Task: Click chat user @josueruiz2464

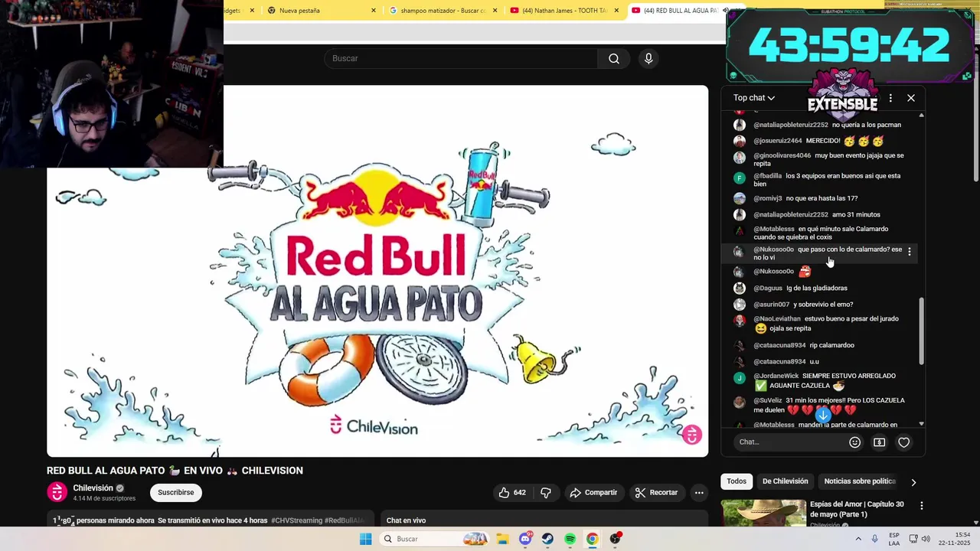Action: (777, 141)
